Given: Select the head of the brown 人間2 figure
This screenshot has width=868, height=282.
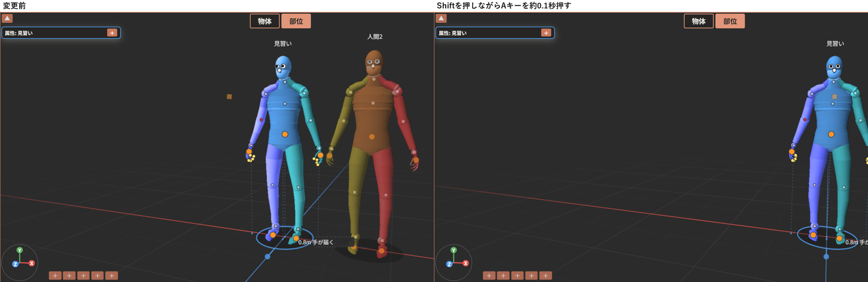Looking at the screenshot, I should 374,63.
